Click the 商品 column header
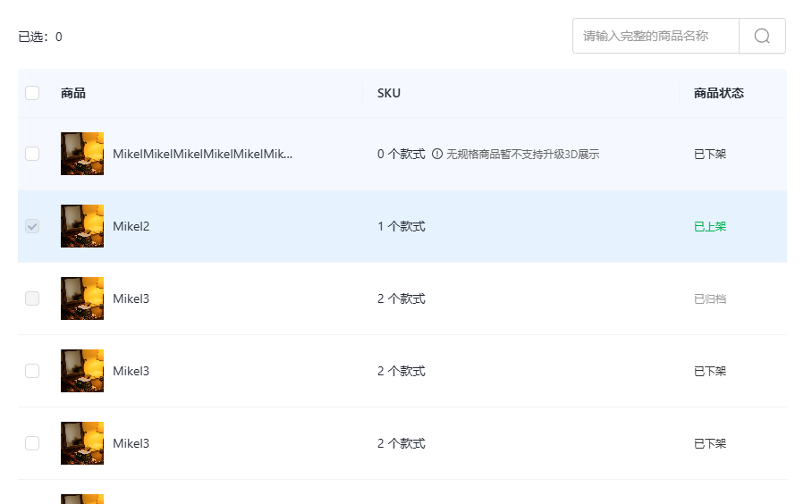Image resolution: width=812 pixels, height=504 pixels. 73,93
